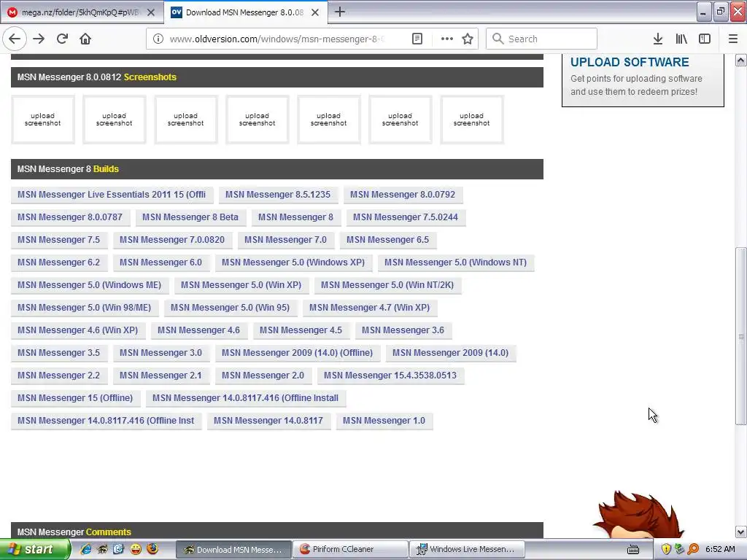The height and width of the screenshot is (560, 747).
Task: Launch Internet Explorer from quick launch
Action: coord(86,549)
